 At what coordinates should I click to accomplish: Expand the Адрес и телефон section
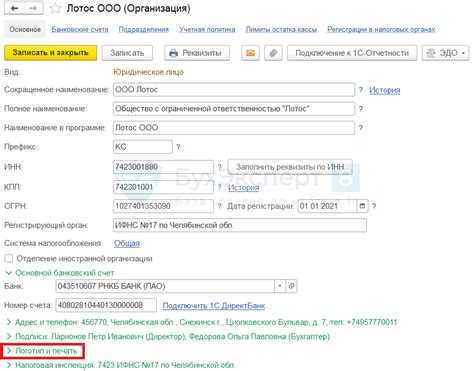(x=202, y=322)
